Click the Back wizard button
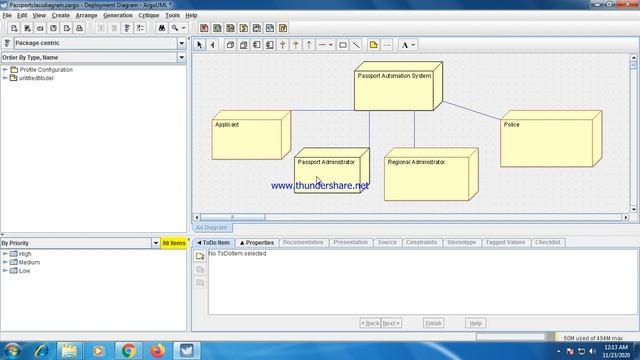Screen dimensions: 640x360 (x=370, y=323)
